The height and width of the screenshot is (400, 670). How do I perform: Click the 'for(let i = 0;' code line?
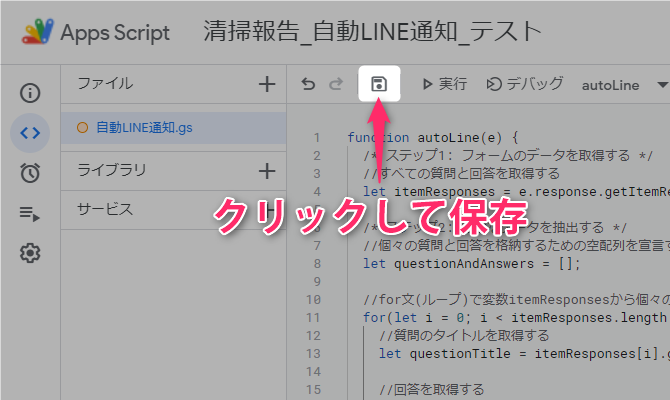[516, 318]
